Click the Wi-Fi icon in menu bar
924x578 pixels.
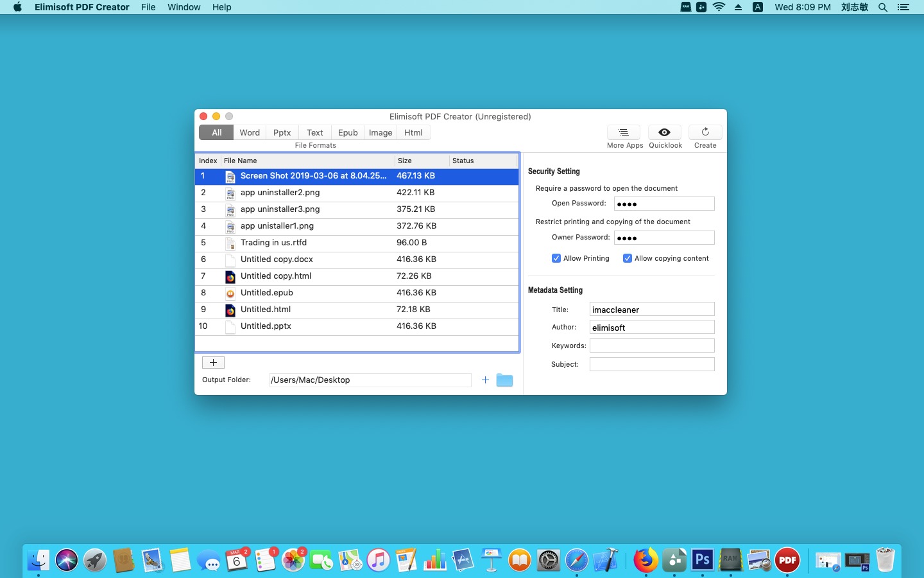tap(719, 7)
